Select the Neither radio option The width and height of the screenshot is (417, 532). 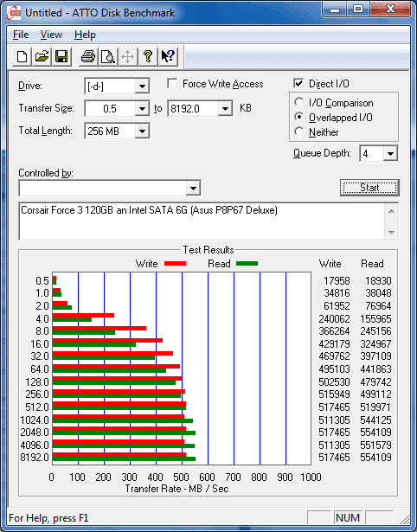[x=299, y=131]
